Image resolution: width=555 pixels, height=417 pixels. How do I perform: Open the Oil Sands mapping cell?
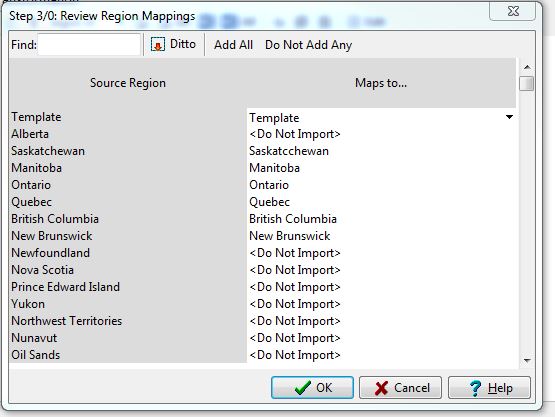381,355
